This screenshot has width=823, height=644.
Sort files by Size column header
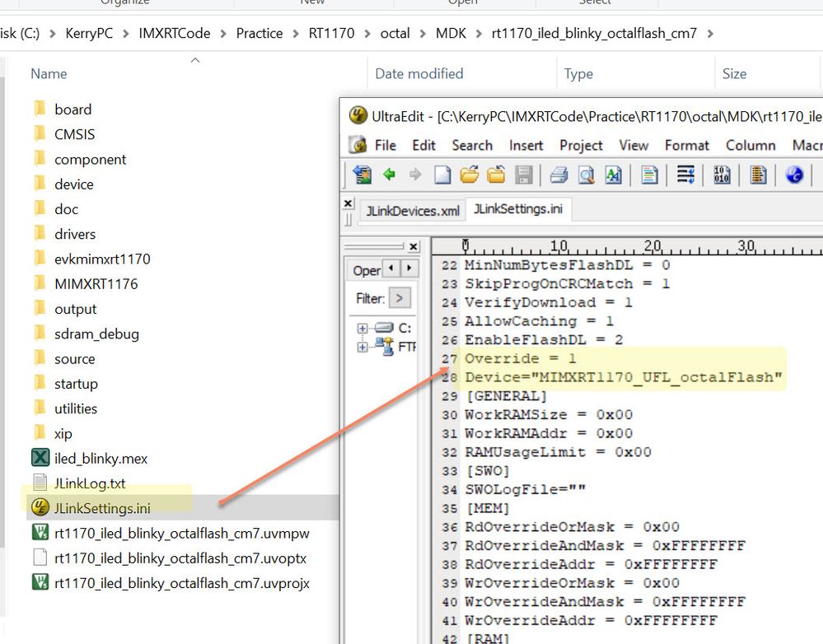coord(734,74)
